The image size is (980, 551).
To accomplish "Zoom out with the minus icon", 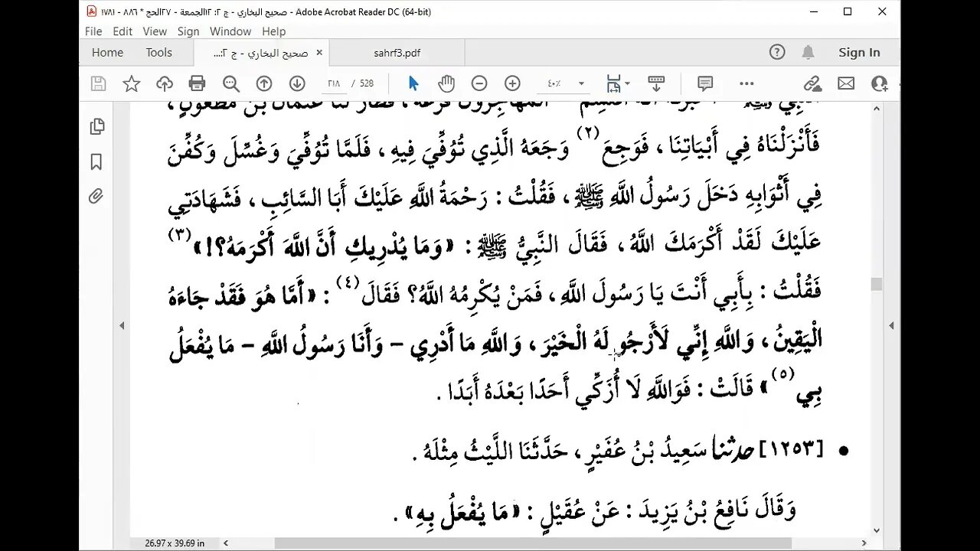I will point(479,83).
